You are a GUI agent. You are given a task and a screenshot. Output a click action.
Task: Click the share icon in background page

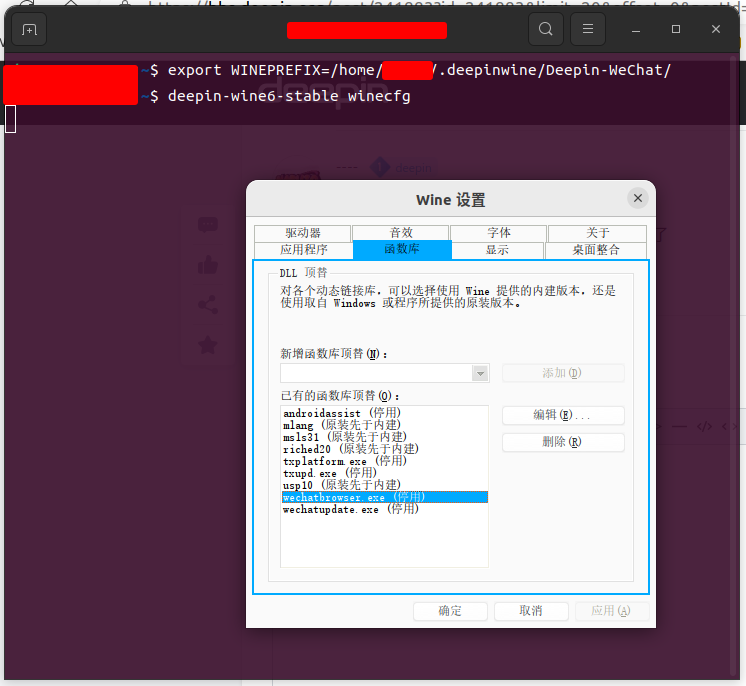click(x=208, y=305)
